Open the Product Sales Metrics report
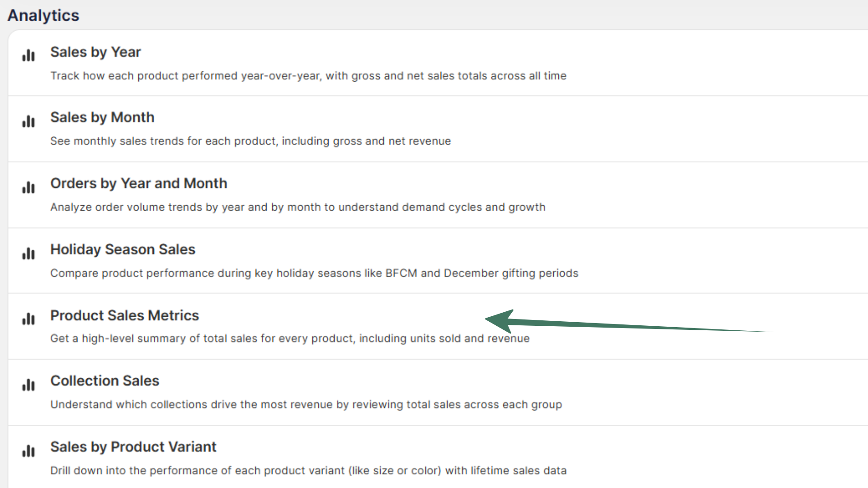 (125, 315)
